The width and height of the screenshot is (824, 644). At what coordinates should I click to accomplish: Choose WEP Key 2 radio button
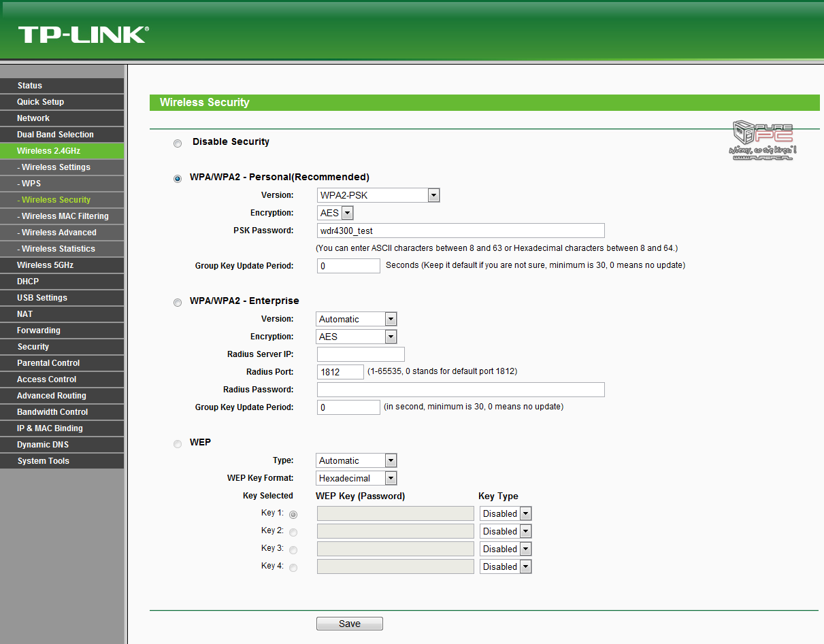(293, 532)
